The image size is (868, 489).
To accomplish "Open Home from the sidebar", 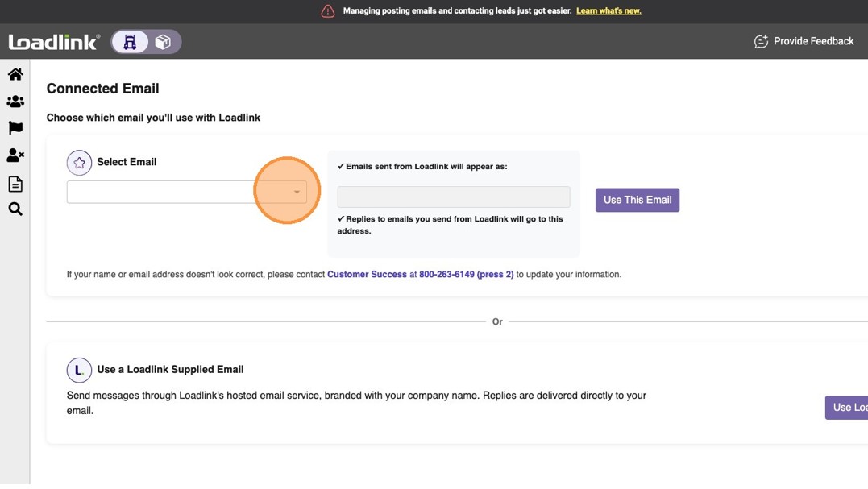I will click(15, 74).
